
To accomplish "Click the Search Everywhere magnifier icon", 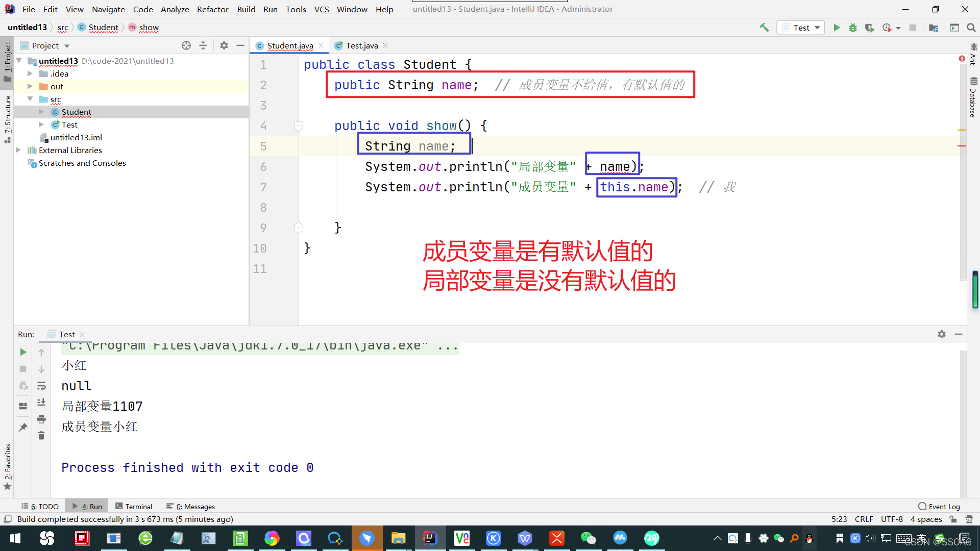I will pyautogui.click(x=971, y=28).
